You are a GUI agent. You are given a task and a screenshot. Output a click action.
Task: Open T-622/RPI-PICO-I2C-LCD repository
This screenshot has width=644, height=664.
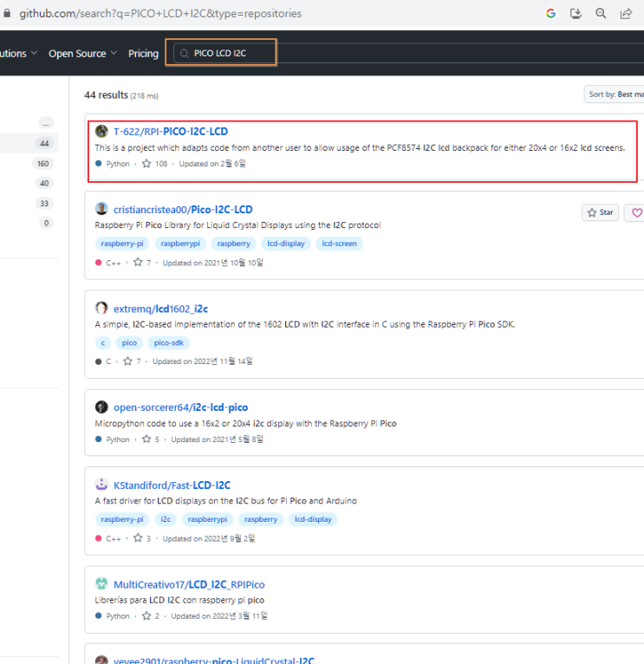click(171, 132)
